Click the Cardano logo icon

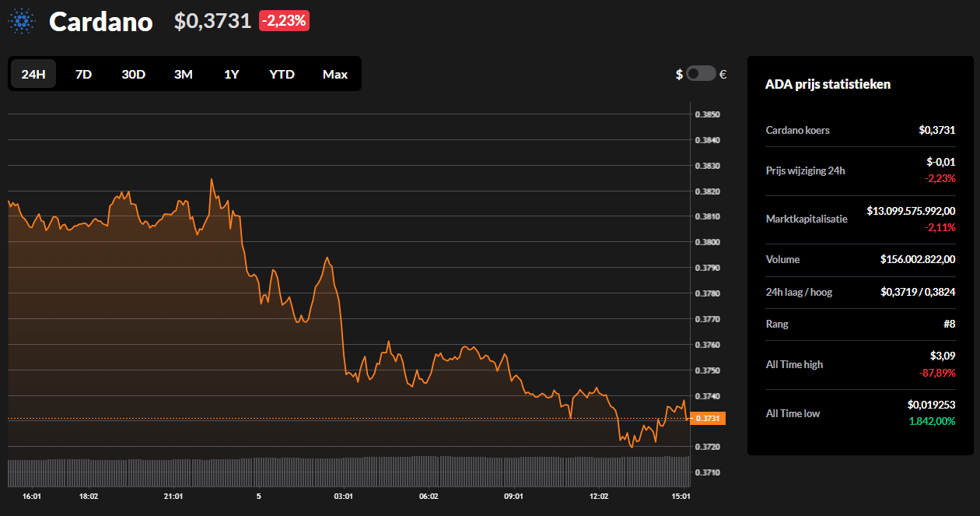(22, 21)
